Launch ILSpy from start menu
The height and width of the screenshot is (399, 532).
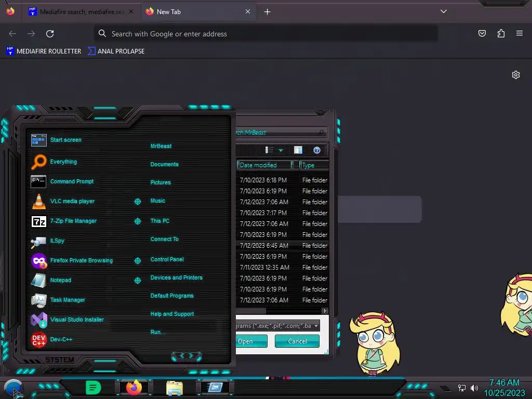pyautogui.click(x=48, y=241)
